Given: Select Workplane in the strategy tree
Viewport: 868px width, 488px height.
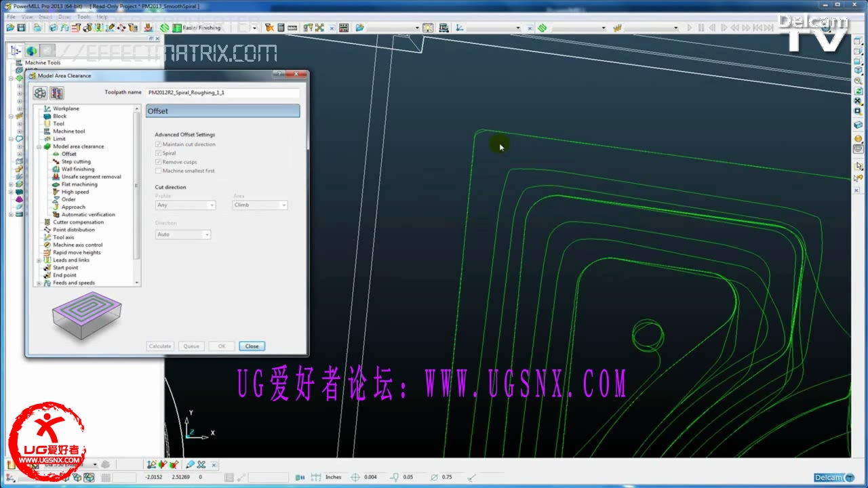Looking at the screenshot, I should 66,108.
